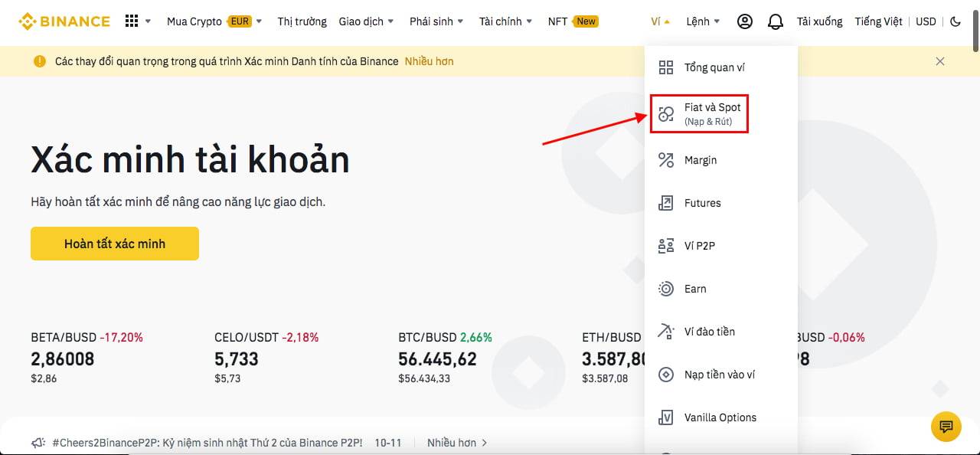Open the user profile icon
Screen dimensions: 980x455
tap(744, 21)
